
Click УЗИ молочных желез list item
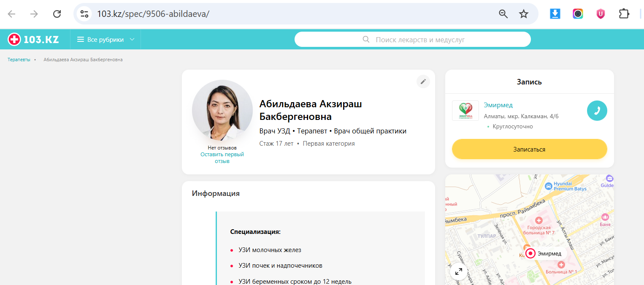(x=270, y=250)
